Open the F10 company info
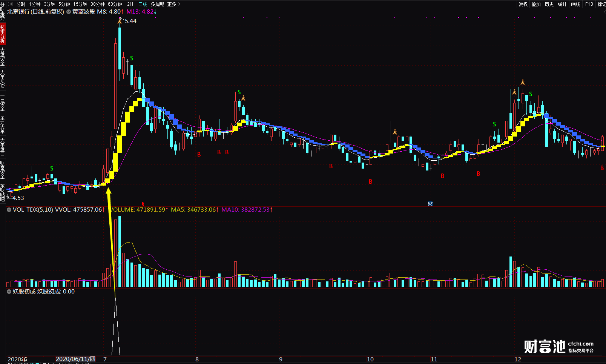 (x=589, y=4)
